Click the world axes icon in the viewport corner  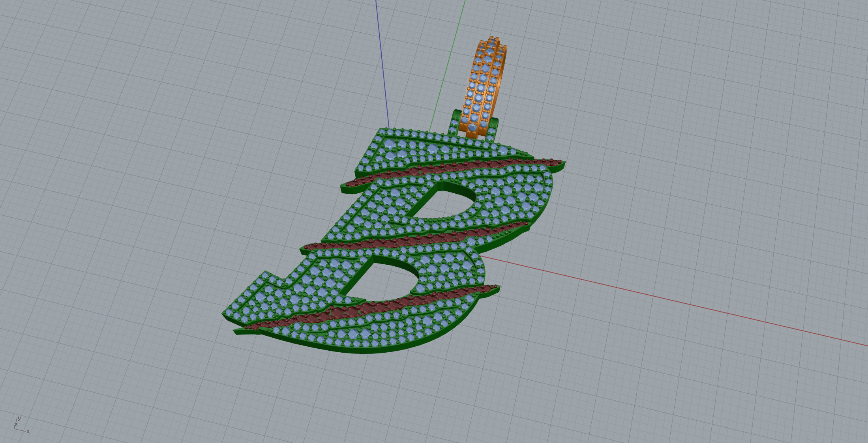pos(21,424)
